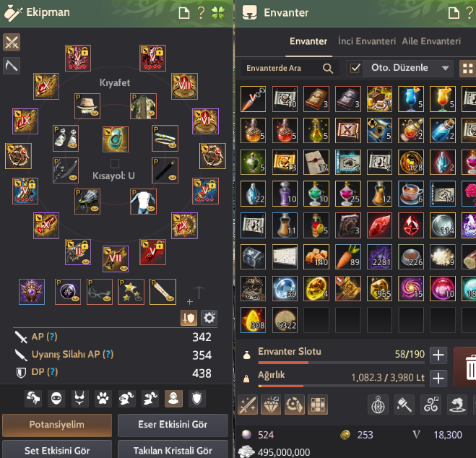Click the hammer repair icon in inventory toolbar

pyautogui.click(x=404, y=405)
